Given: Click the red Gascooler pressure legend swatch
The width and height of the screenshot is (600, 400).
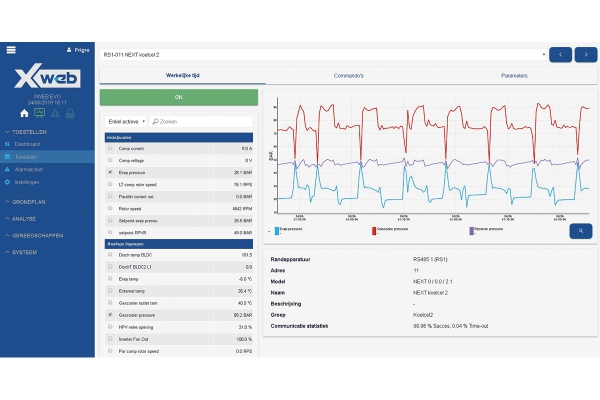Looking at the screenshot, I should point(374,231).
